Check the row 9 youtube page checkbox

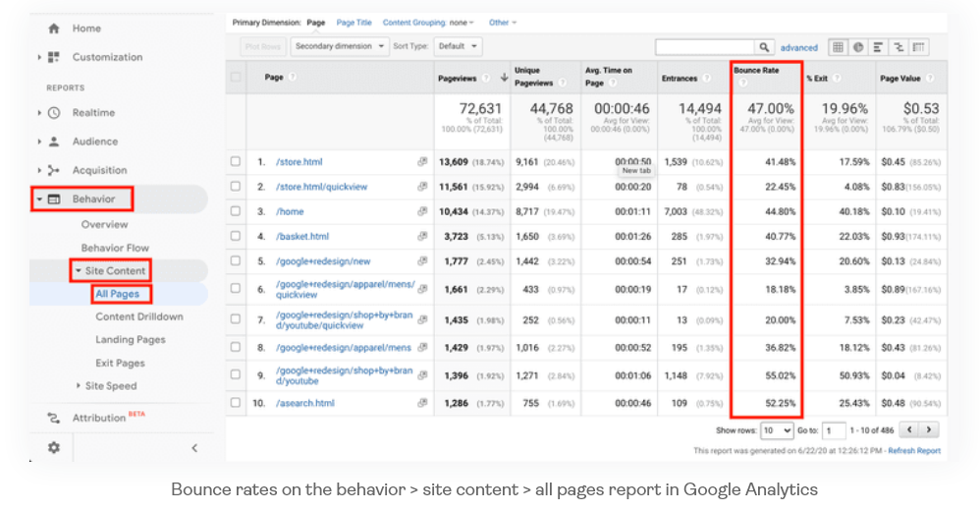pos(236,374)
